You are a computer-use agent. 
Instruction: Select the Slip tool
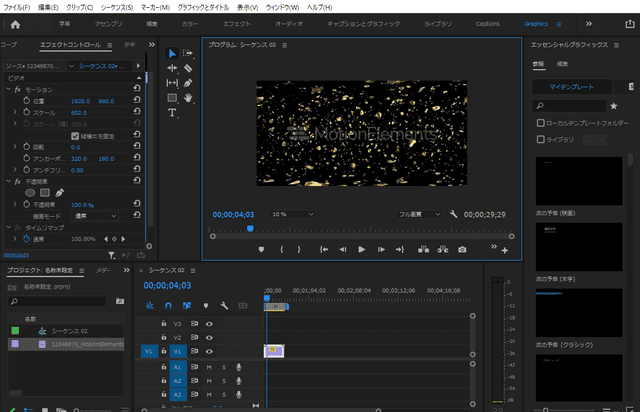click(x=172, y=83)
